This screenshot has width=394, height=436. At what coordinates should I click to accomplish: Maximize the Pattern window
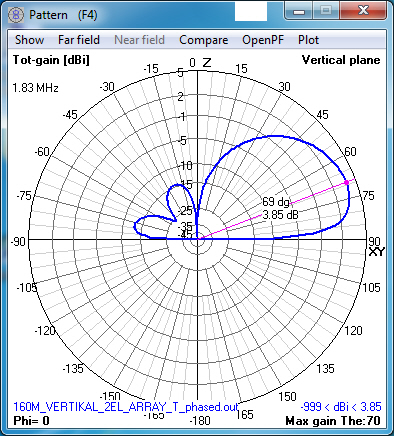[x=326, y=11]
